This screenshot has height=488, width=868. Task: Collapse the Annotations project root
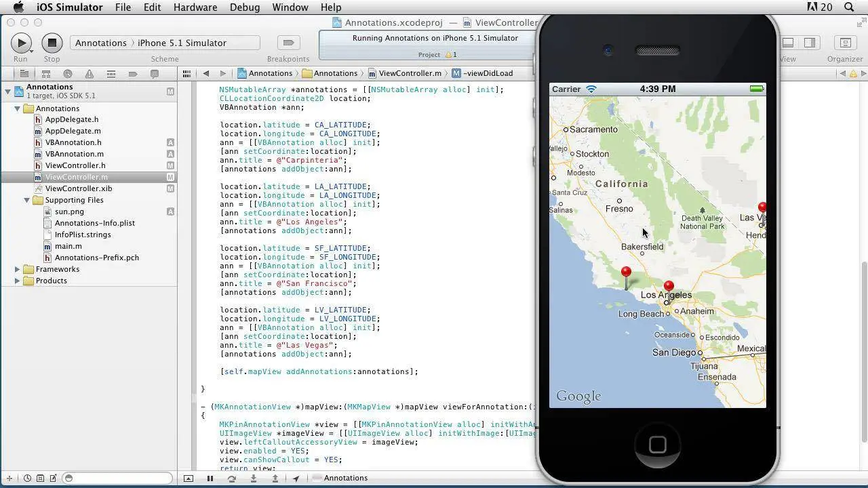7,91
